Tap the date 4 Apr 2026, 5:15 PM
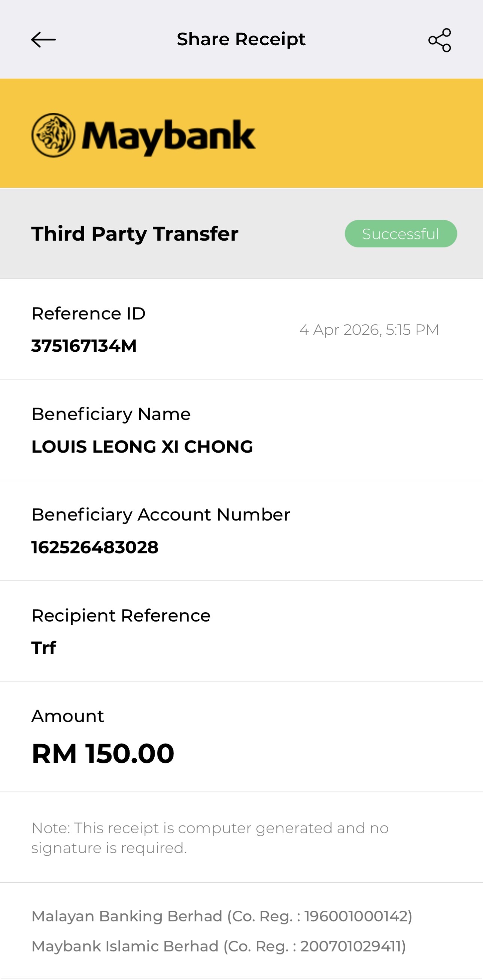Screen dimensions: 483x980 [x=369, y=329]
